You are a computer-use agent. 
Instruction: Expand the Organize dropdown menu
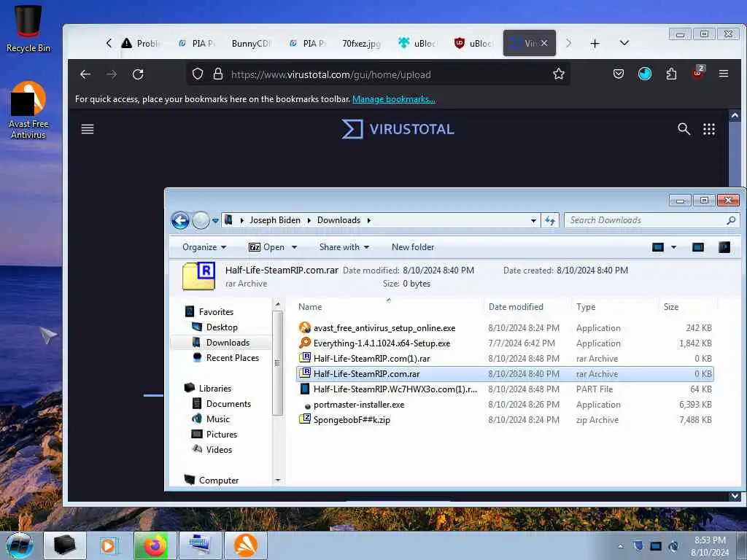pos(204,247)
